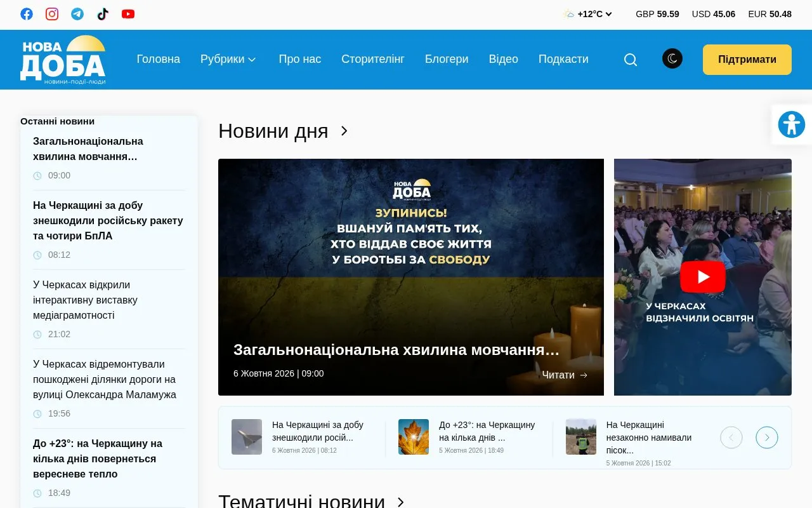812x508 pixels.
Task: Open carousel item До +23°: на Черкащину
Action: [x=487, y=431]
